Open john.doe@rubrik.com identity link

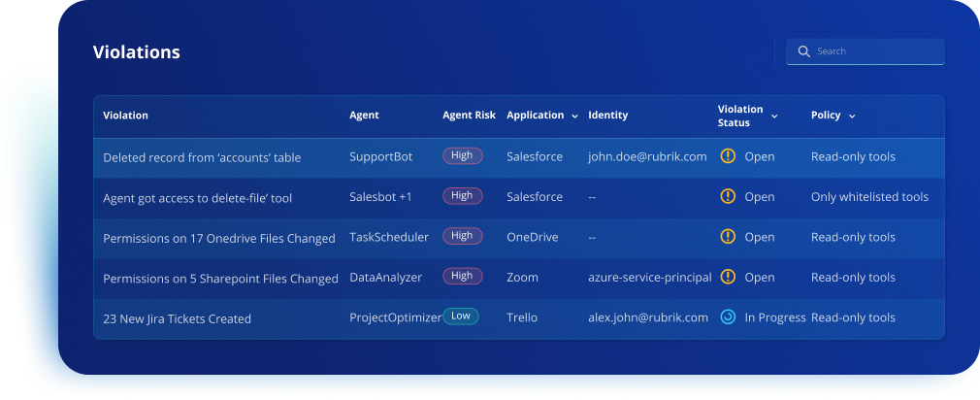click(647, 156)
